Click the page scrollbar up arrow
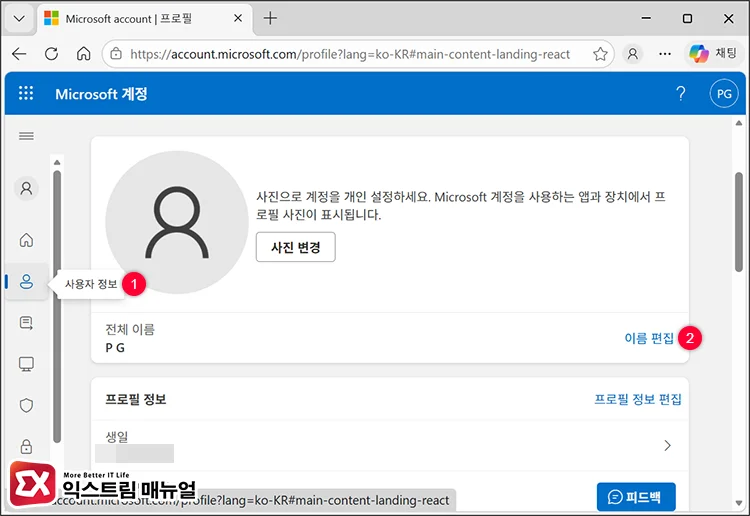The height and width of the screenshot is (516, 750). pyautogui.click(x=739, y=123)
